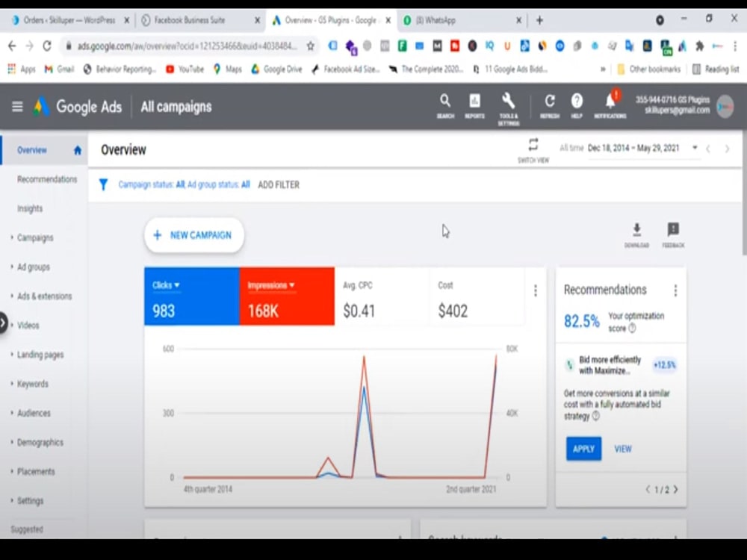This screenshot has height=560, width=747.
Task: Open the Clicks metric dropdown
Action: [x=166, y=285]
